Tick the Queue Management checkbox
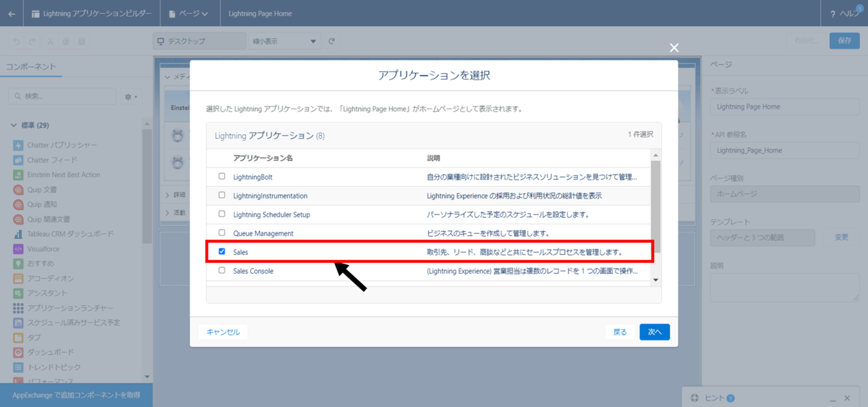 [222, 232]
